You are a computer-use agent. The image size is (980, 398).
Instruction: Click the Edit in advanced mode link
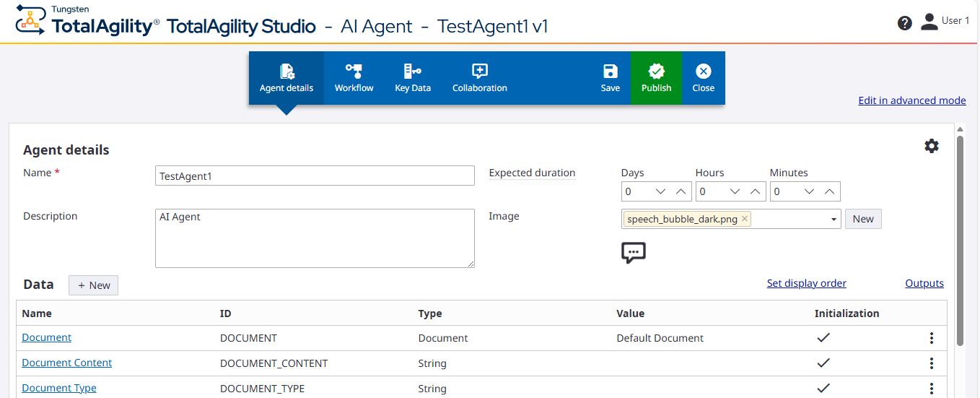pyautogui.click(x=911, y=100)
